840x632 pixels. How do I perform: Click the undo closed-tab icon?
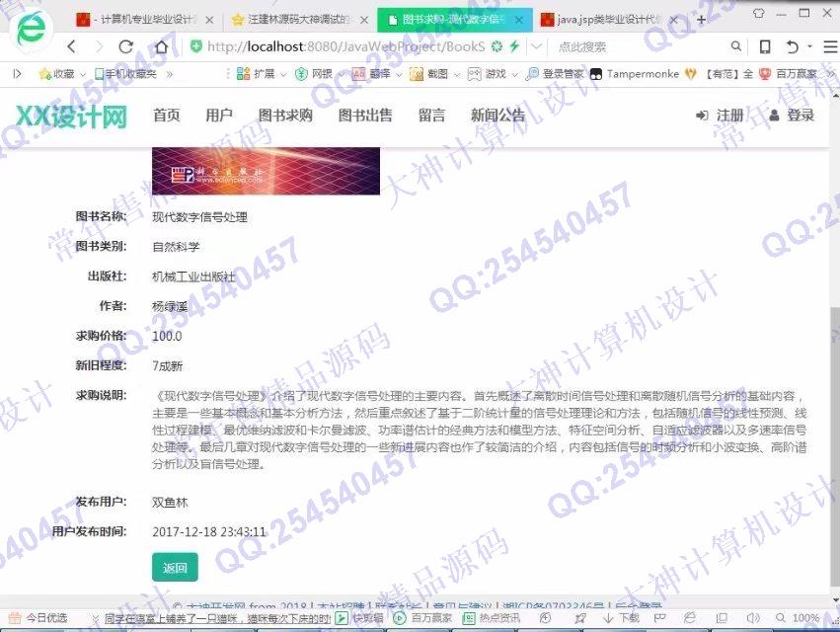[x=793, y=47]
